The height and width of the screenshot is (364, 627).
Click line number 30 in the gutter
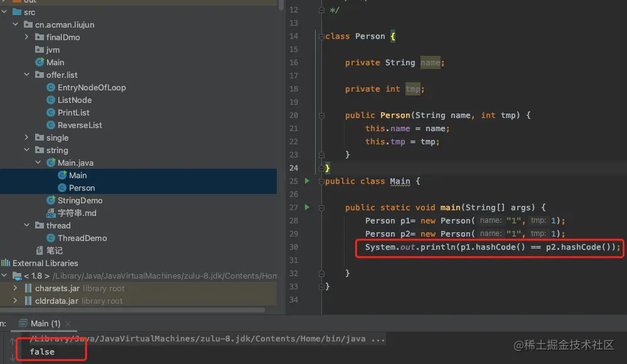click(294, 247)
